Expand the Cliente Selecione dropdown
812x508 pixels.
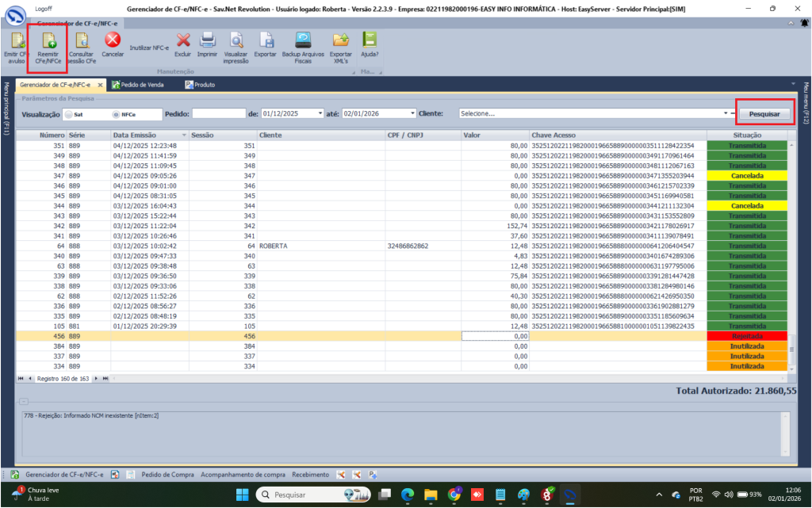726,113
